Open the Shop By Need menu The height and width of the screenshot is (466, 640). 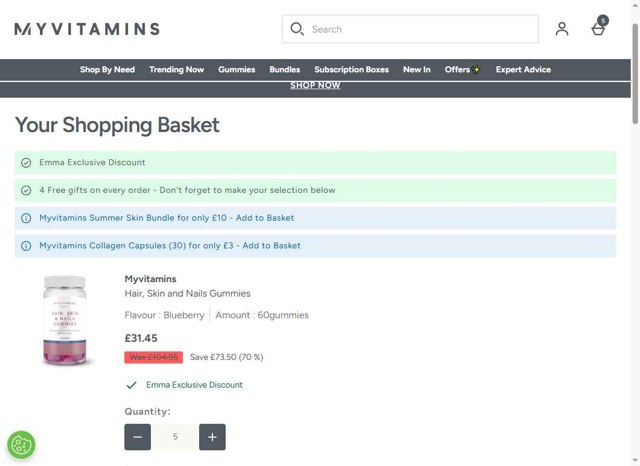point(107,70)
